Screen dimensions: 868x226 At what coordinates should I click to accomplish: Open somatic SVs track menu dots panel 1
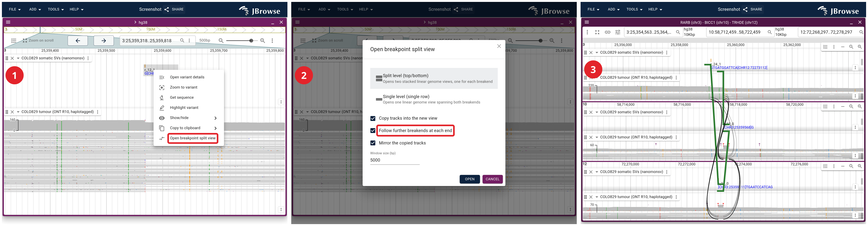[88, 58]
